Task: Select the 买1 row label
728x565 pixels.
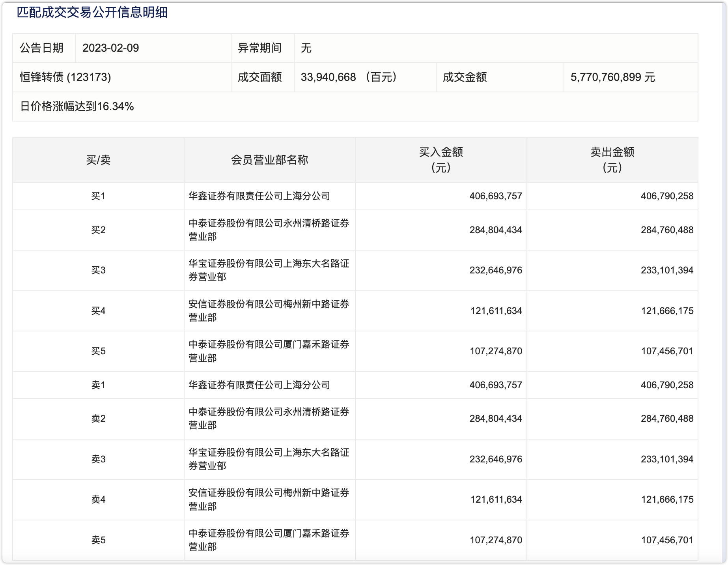Action: coord(98,196)
